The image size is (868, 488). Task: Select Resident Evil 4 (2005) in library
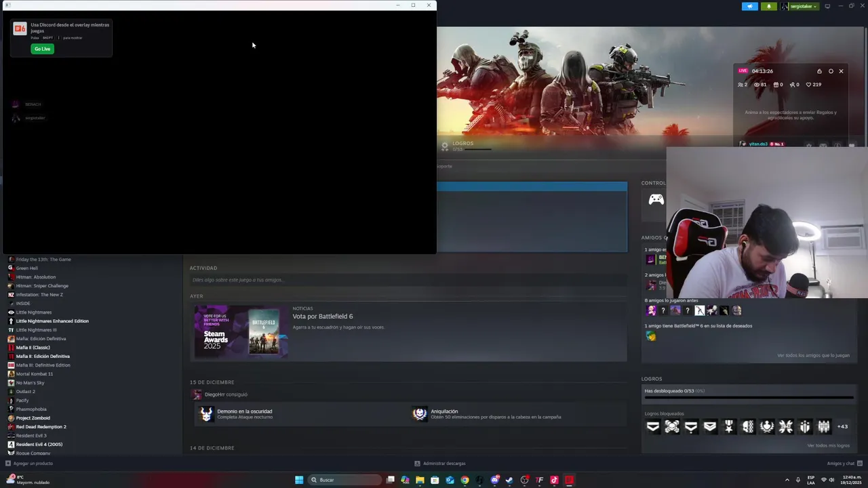39,445
